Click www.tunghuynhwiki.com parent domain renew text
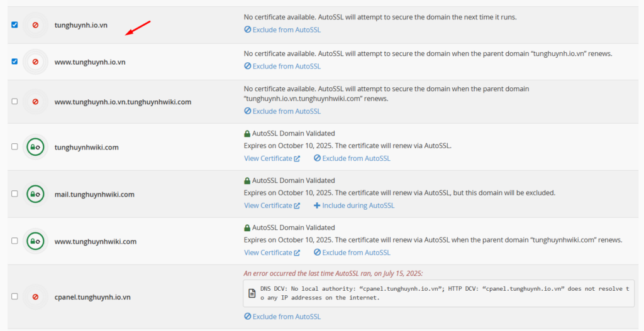Image resolution: width=644 pixels, height=331 pixels. click(433, 240)
